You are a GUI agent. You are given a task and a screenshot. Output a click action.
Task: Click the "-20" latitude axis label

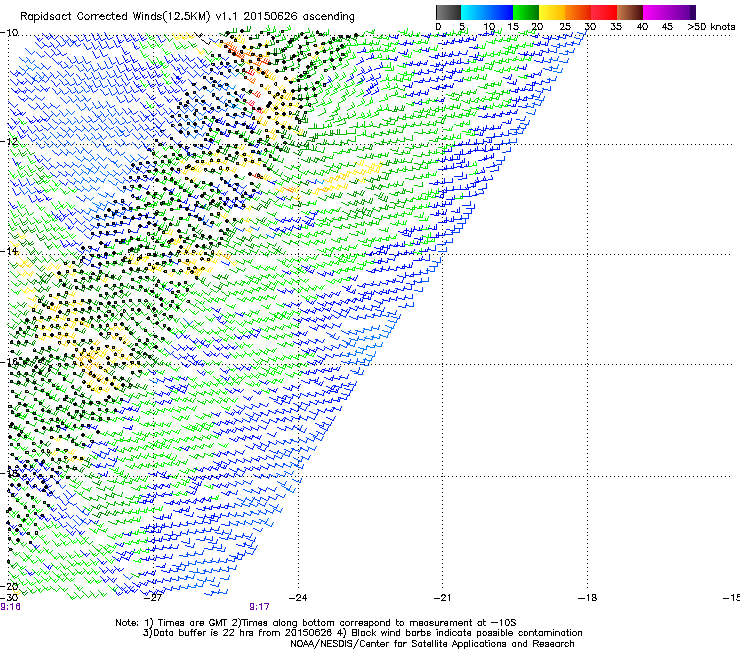coord(9,586)
